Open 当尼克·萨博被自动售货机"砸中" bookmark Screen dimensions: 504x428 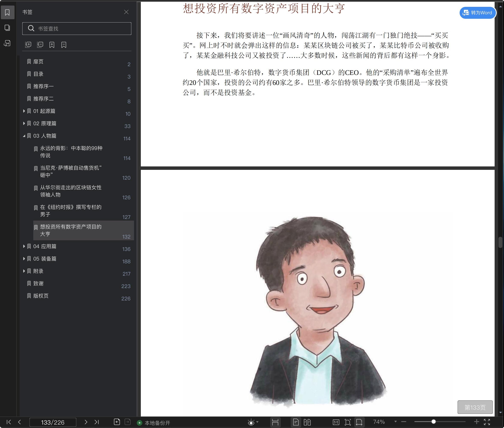click(x=71, y=171)
